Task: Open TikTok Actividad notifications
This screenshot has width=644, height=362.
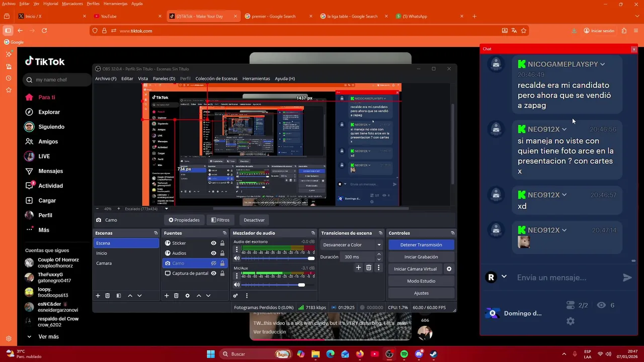Action: pos(50,186)
